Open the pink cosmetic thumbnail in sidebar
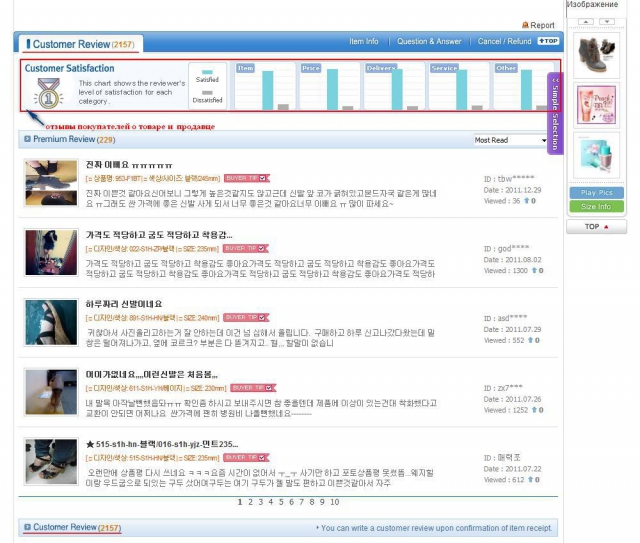 596,105
